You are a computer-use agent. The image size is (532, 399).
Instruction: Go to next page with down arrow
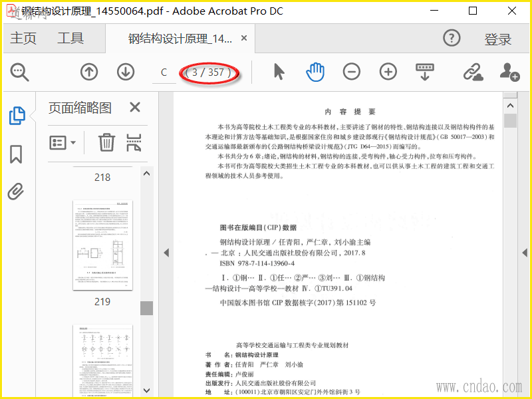tap(126, 72)
